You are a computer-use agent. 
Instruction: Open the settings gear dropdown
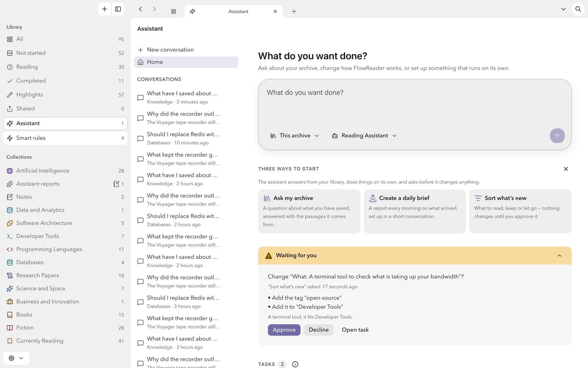tap(16, 358)
